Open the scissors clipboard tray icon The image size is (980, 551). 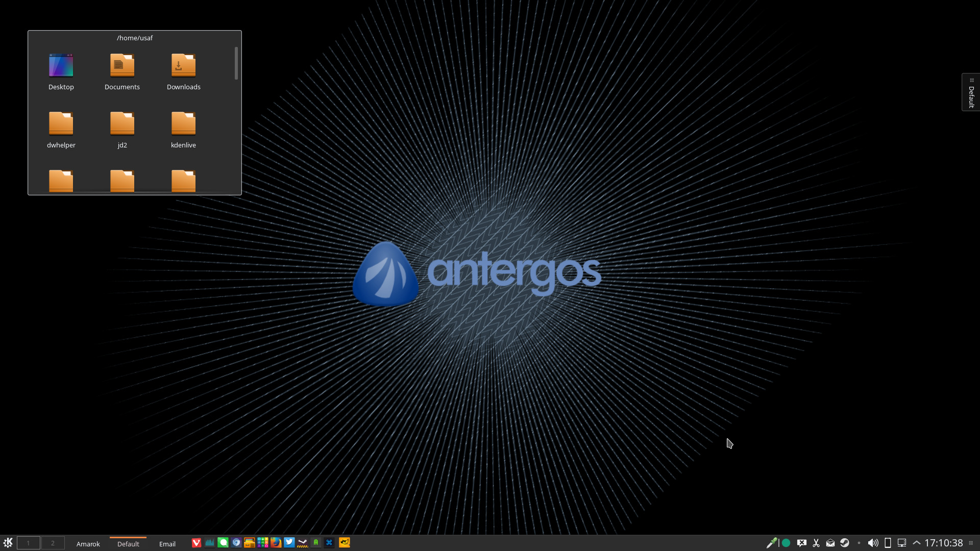tap(816, 543)
